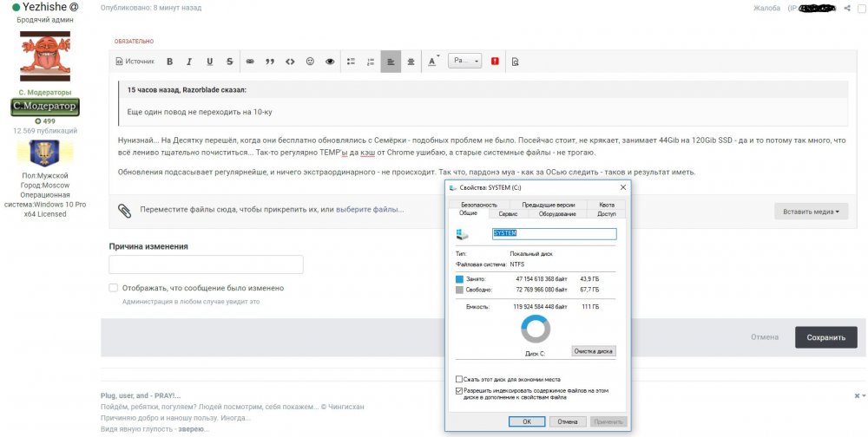Enable 'Отображать, что сообщение было изменено' checkbox
Image resolution: width=868 pixels, height=437 pixels.
click(114, 288)
